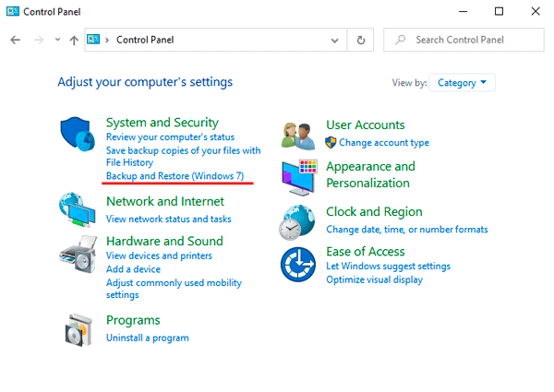The image size is (554, 392).
Task: Expand the address bar history dropdown
Action: [x=334, y=41]
